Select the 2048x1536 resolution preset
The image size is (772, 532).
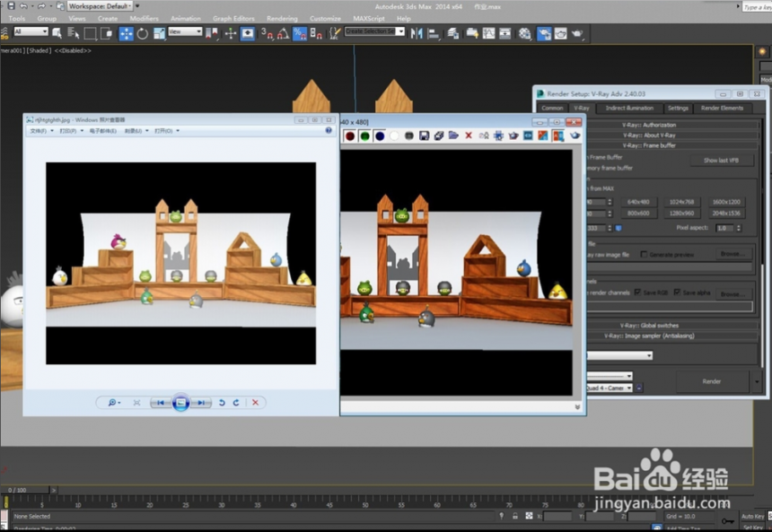click(725, 214)
